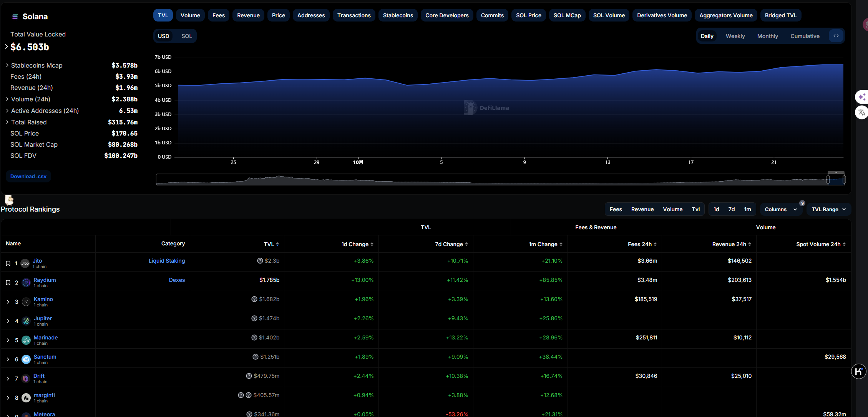Switch to the Stablecoins chart tab
Image resolution: width=868 pixels, height=417 pixels.
(x=398, y=15)
